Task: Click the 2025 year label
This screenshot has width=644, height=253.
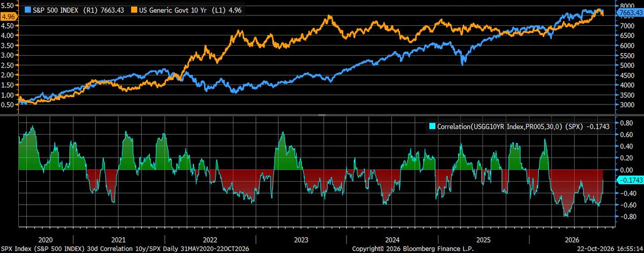Action: coord(485,240)
